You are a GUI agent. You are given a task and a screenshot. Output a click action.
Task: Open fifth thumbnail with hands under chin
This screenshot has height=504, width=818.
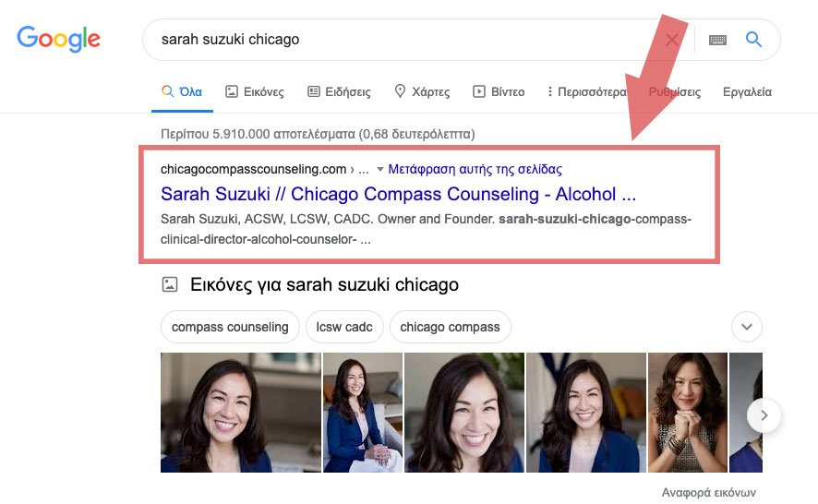[x=688, y=413]
